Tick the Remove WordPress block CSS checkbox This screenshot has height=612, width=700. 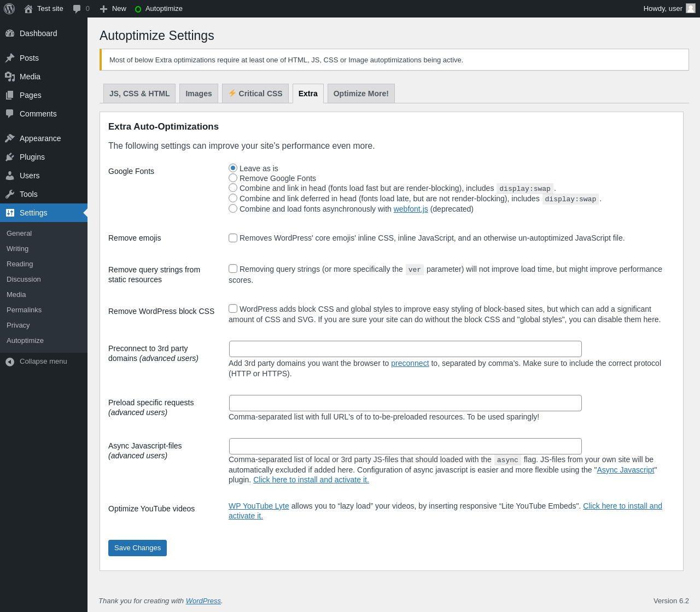pyautogui.click(x=233, y=308)
